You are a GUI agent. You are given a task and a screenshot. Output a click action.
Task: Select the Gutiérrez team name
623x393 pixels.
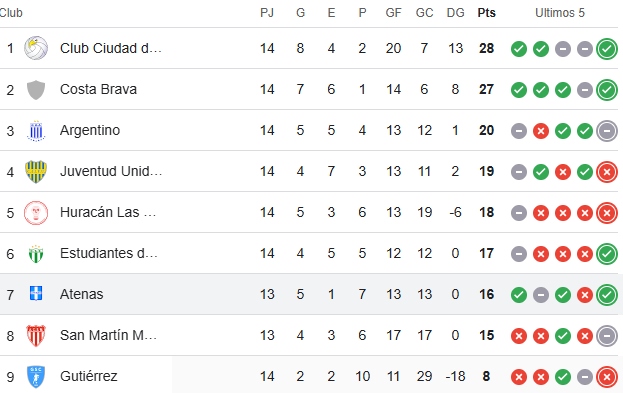pyautogui.click(x=89, y=376)
